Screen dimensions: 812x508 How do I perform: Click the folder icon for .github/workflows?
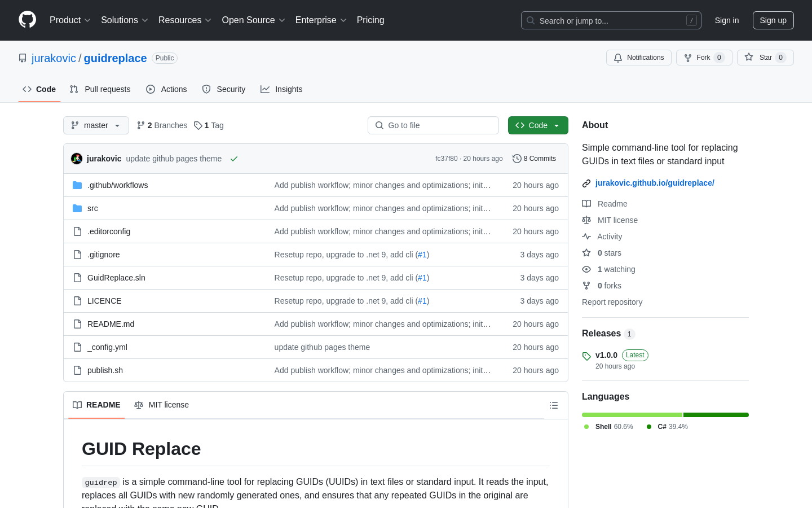pos(77,185)
